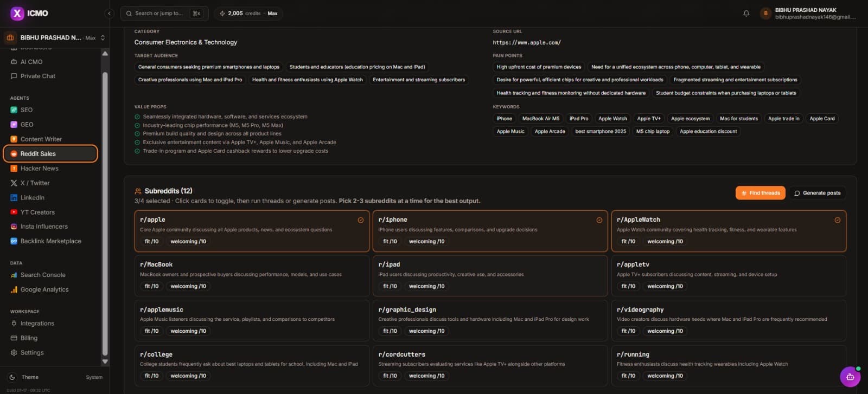Image resolution: width=868 pixels, height=394 pixels.
Task: Click the AI CMO icon
Action: (14, 62)
